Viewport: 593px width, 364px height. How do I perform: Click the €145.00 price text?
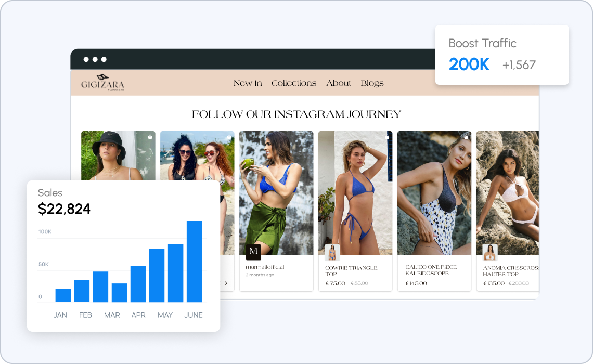point(416,283)
